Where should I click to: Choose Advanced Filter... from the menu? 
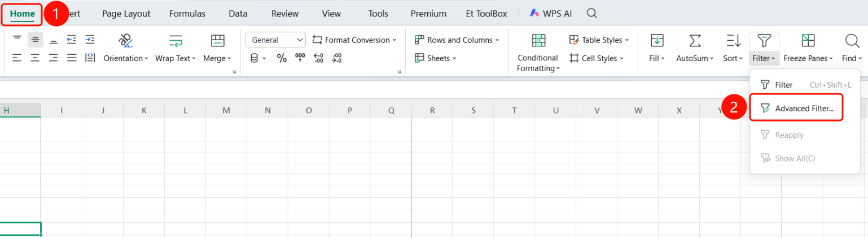796,108
